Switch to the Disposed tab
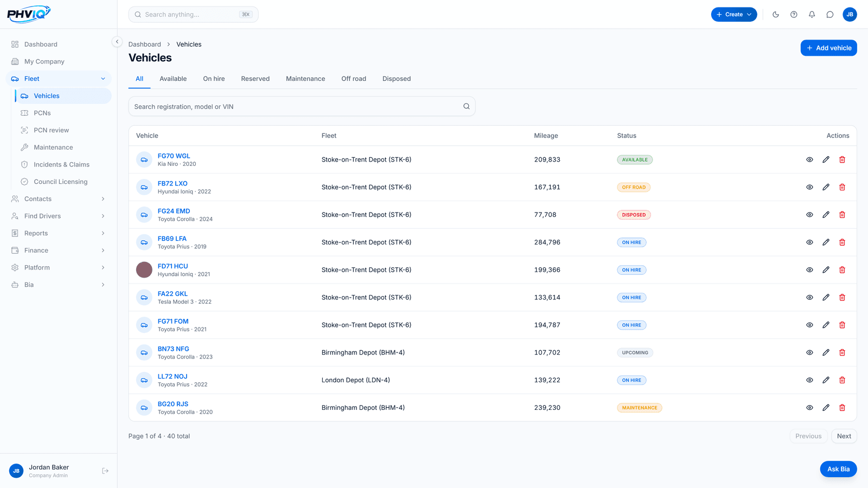This screenshot has width=868, height=488. pos(397,79)
